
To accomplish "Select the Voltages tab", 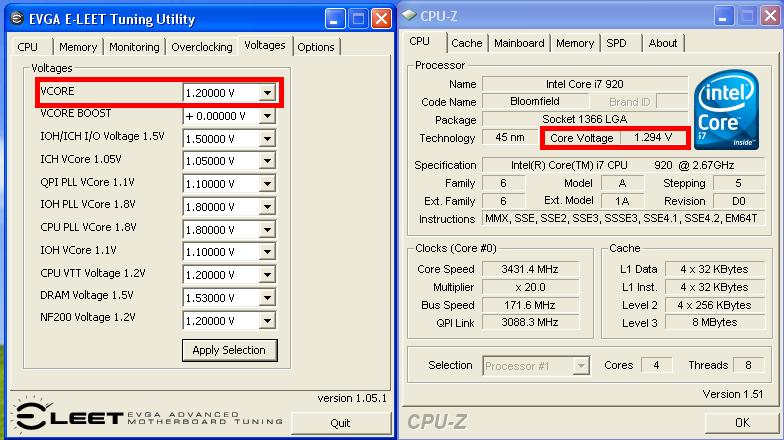I will point(265,45).
